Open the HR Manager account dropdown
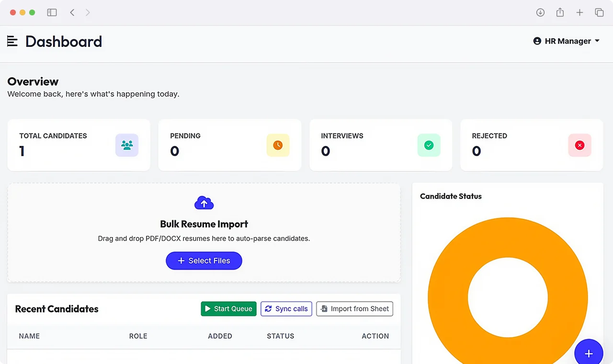613x364 pixels. tap(567, 41)
